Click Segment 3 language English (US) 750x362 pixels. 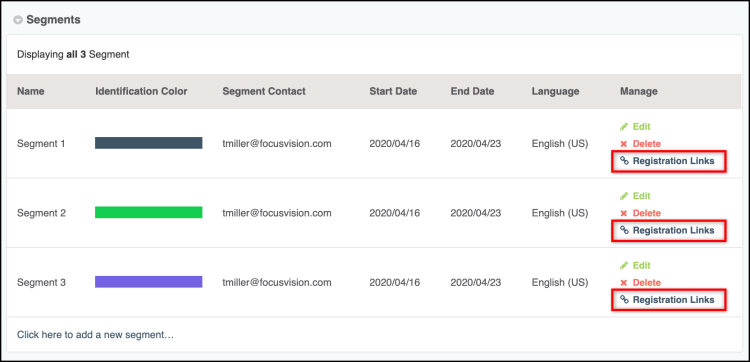point(560,282)
